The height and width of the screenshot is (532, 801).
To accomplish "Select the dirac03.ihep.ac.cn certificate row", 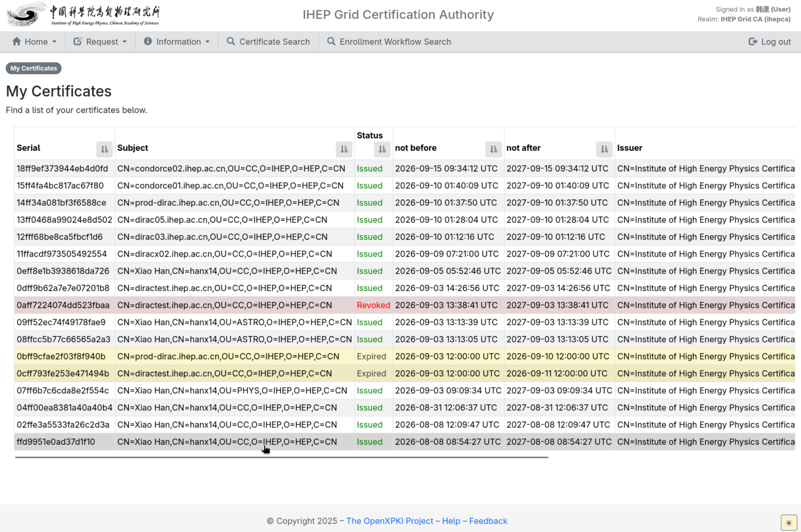I will tap(404, 237).
